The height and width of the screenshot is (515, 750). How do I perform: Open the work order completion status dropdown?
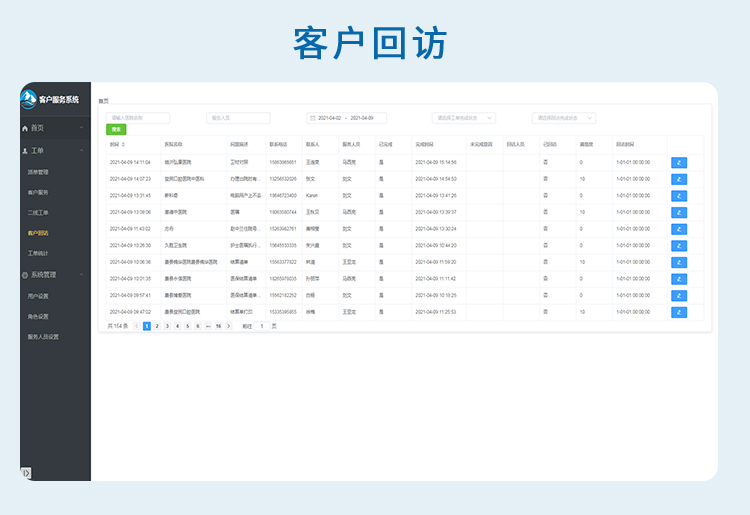pos(463,118)
